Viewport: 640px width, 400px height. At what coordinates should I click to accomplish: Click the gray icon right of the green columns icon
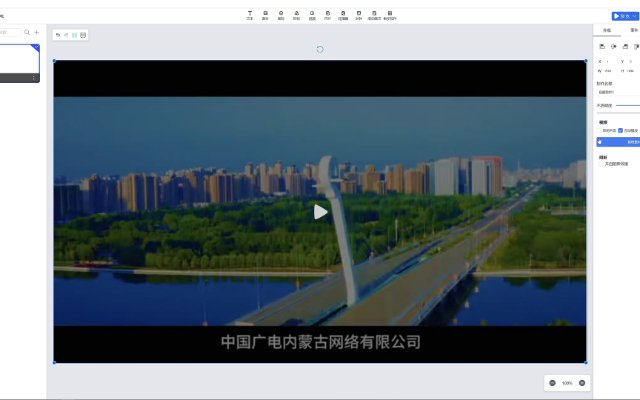click(83, 35)
